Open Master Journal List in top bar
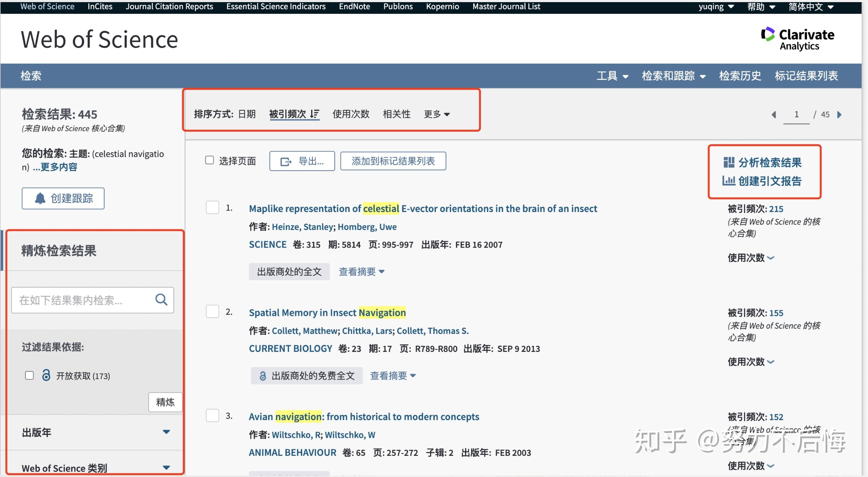Image resolution: width=868 pixels, height=477 pixels. point(506,6)
